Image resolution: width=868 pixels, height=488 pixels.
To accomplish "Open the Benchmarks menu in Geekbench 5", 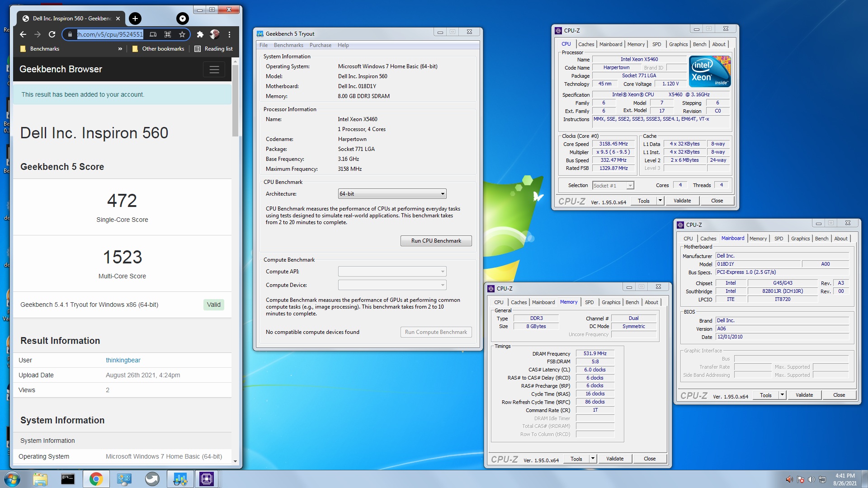I will click(288, 45).
